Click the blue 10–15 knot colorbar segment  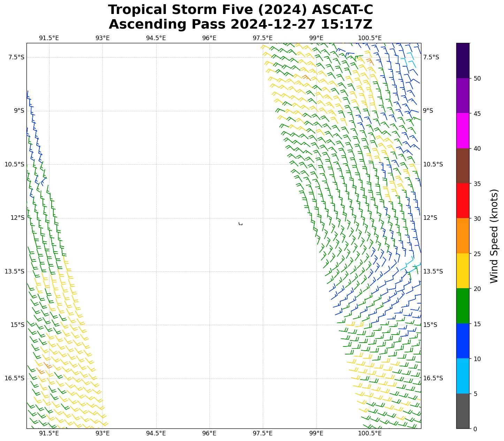pos(463,341)
